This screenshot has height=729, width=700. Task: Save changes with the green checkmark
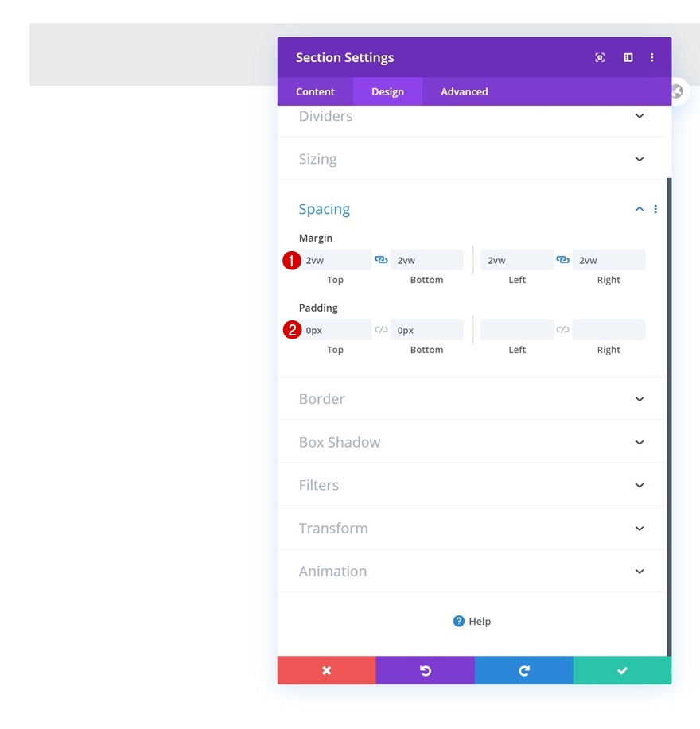tap(622, 670)
